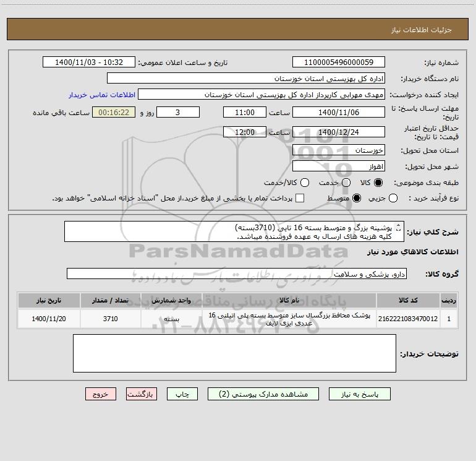476x461 pixels.
Task: Click the general description text box
Action: tap(234, 231)
